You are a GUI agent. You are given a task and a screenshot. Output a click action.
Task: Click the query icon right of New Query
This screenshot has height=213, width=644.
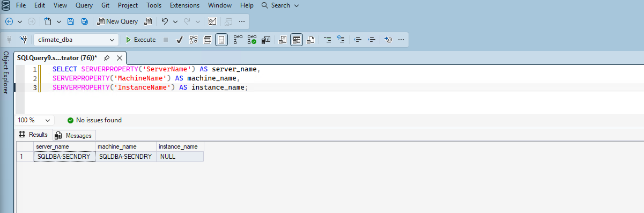[x=149, y=21]
